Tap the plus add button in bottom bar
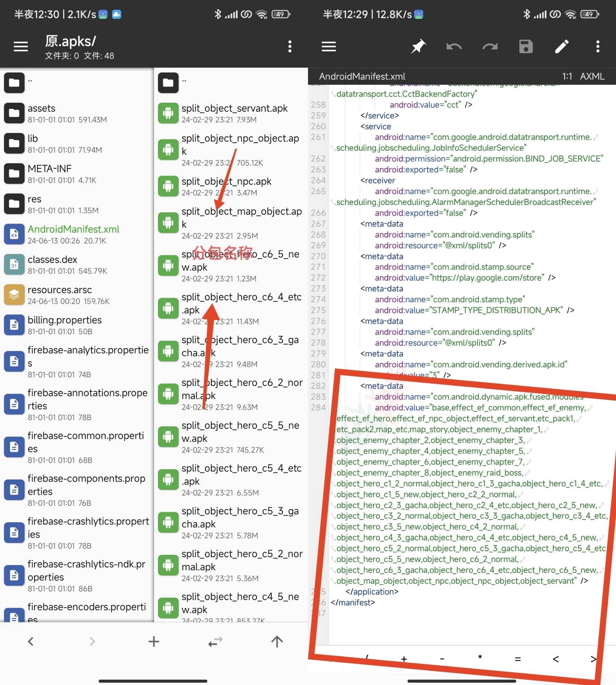 pos(154,641)
